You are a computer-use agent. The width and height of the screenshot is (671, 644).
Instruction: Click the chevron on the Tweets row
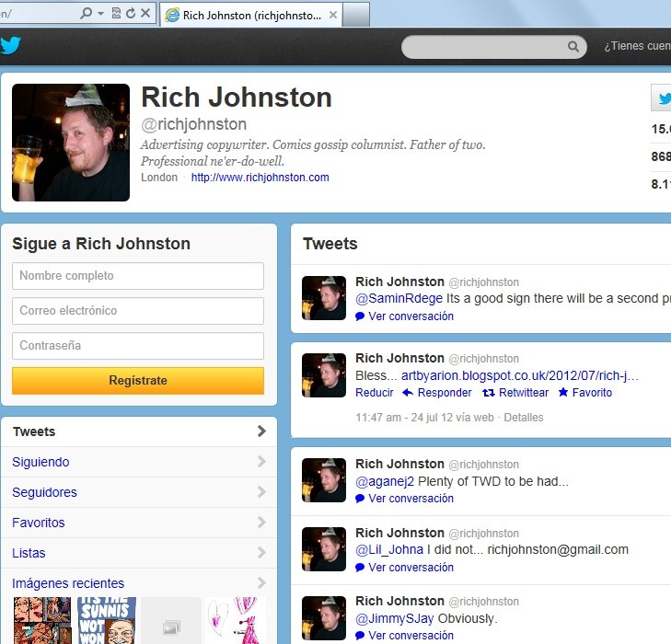[x=261, y=431]
